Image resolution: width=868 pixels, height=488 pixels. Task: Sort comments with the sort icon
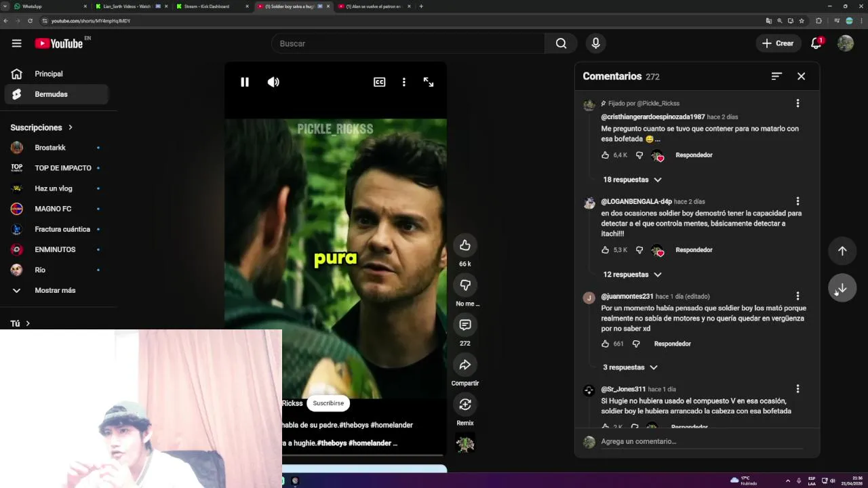tap(776, 77)
